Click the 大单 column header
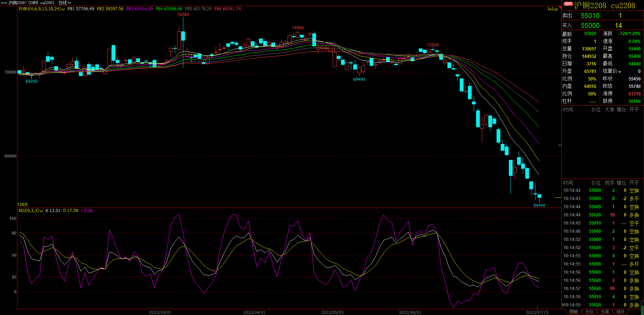Image resolution: width=644 pixels, height=315 pixels. click(610, 109)
